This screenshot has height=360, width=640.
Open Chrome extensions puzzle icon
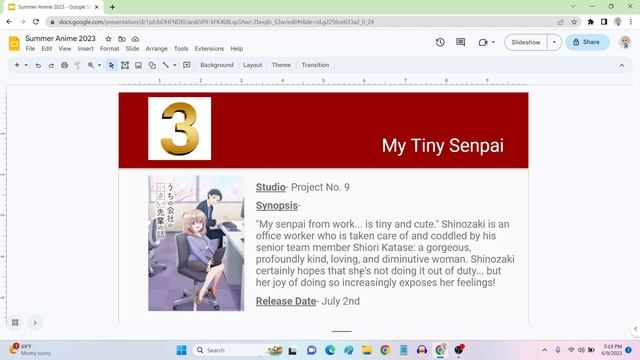(x=590, y=22)
